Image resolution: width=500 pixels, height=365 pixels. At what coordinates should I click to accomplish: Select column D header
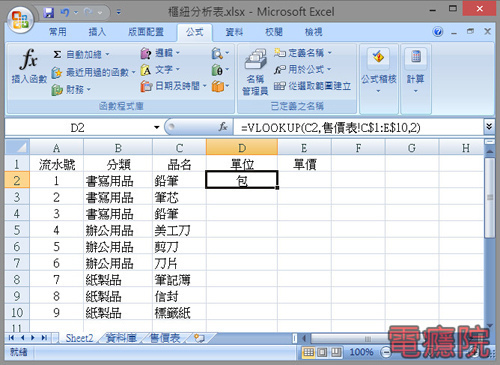[242, 148]
